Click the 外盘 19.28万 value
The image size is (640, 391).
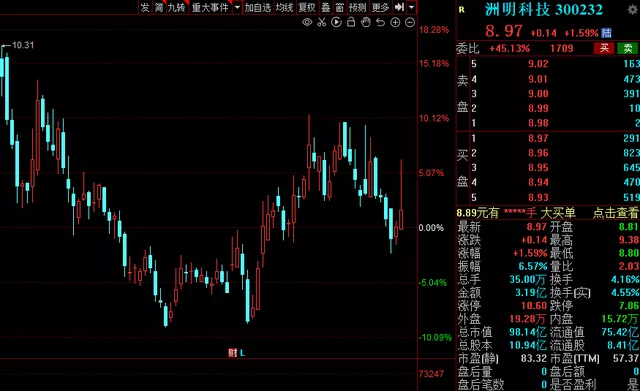pyautogui.click(x=528, y=319)
